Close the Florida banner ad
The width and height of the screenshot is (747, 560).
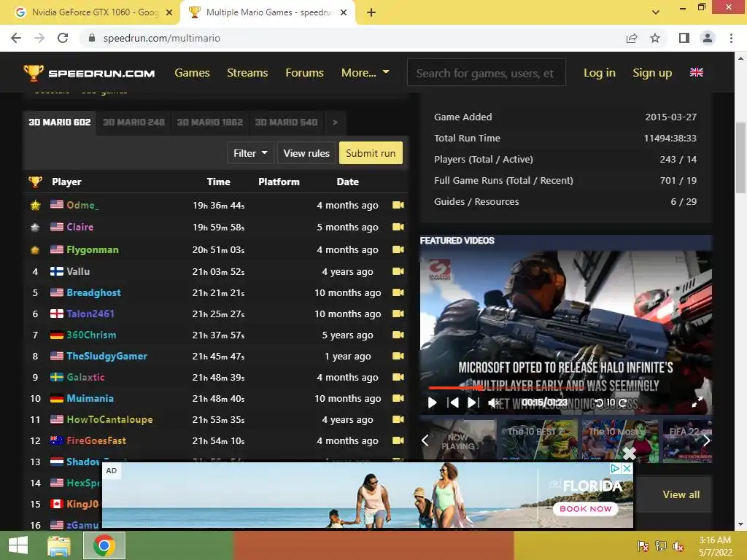tap(627, 469)
